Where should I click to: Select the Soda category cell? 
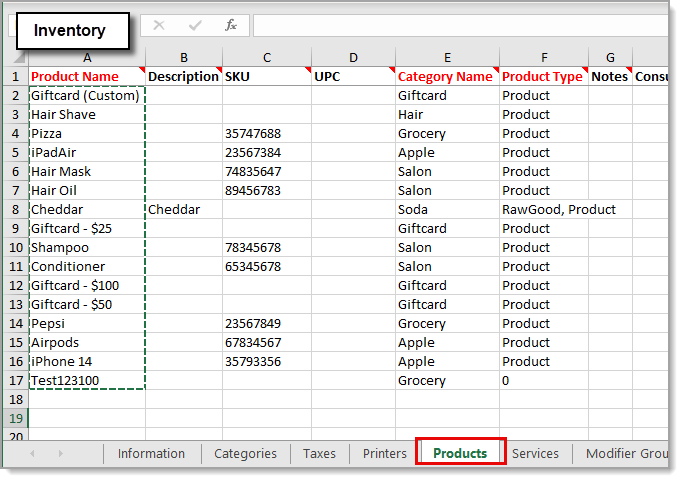click(448, 210)
